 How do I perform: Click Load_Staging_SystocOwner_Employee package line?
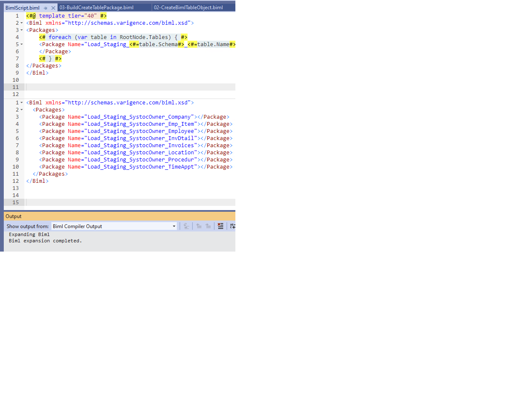click(136, 131)
